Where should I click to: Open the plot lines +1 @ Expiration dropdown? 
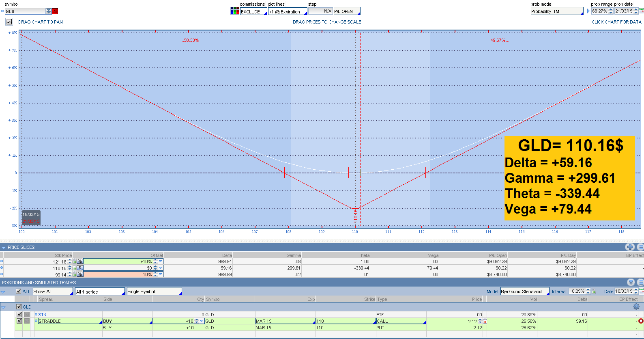288,12
